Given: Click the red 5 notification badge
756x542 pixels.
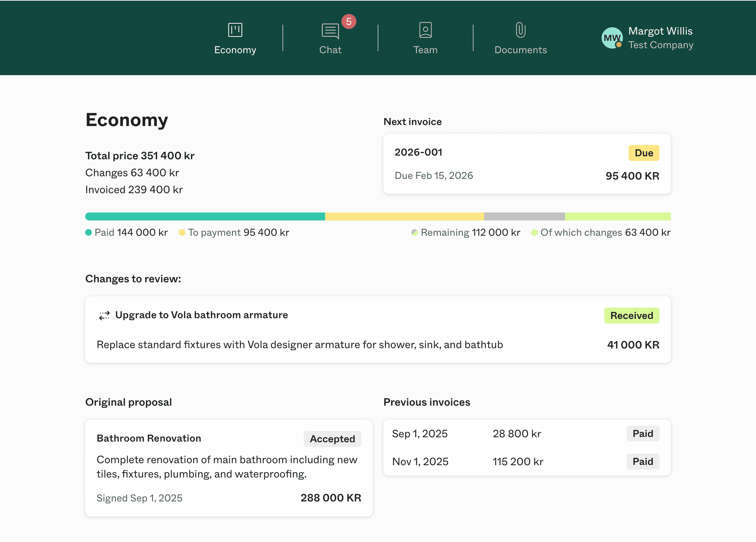Looking at the screenshot, I should [x=349, y=22].
